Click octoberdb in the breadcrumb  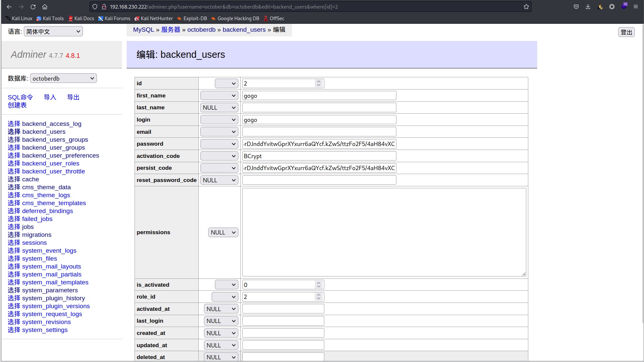pos(201,30)
